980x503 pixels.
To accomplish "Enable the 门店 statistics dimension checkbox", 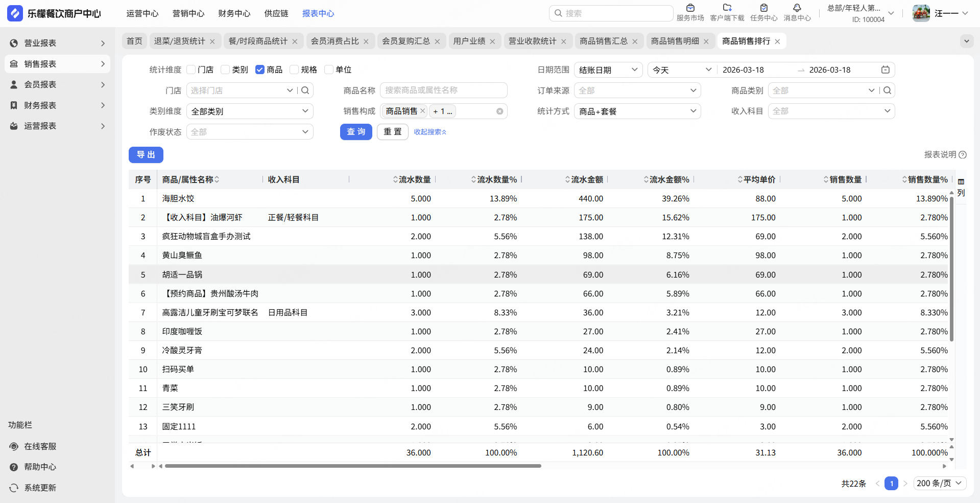I will [192, 70].
